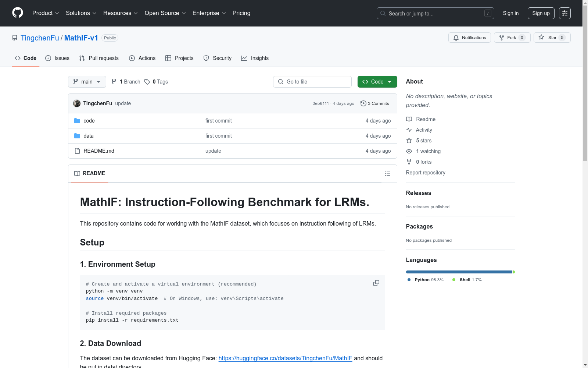Copy the environment setup code block
The height and width of the screenshot is (368, 588).
click(376, 283)
